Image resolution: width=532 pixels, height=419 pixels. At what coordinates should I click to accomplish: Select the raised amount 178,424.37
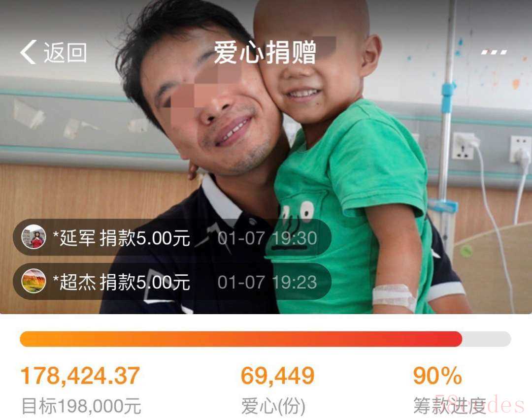pos(80,376)
